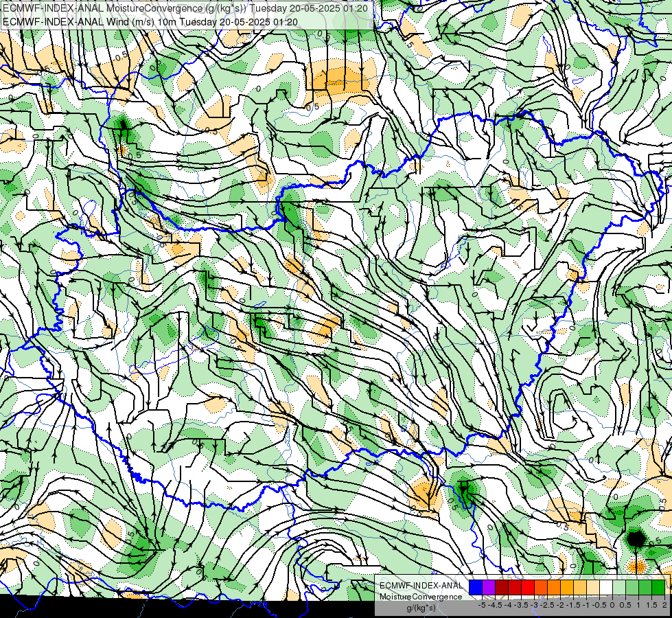Click the purple legend color swatch
This screenshot has width=672, height=618.
(489, 588)
